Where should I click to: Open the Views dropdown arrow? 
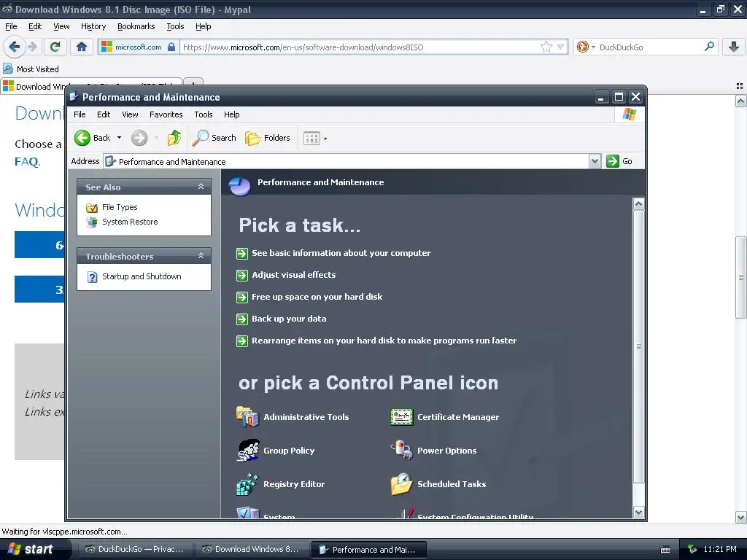tap(325, 139)
